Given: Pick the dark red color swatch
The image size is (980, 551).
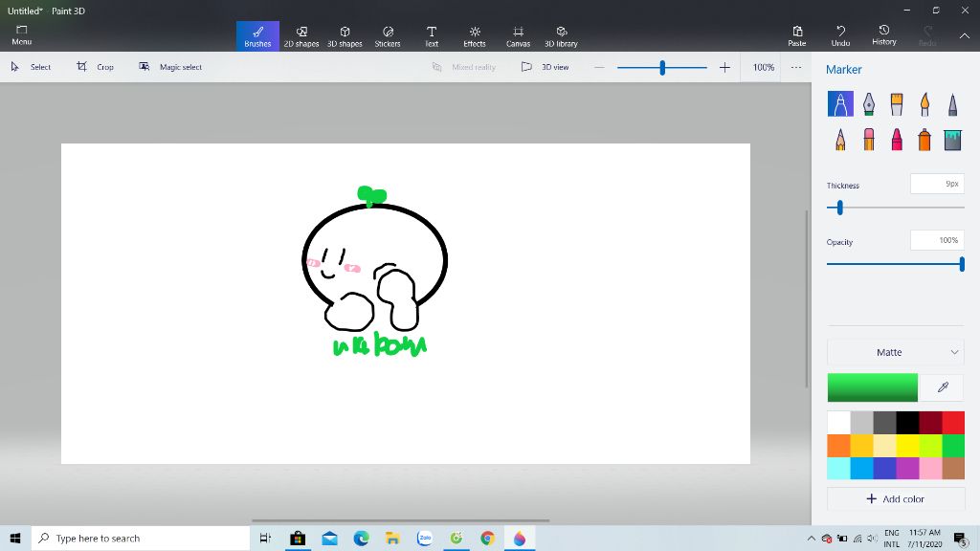Looking at the screenshot, I should point(930,422).
